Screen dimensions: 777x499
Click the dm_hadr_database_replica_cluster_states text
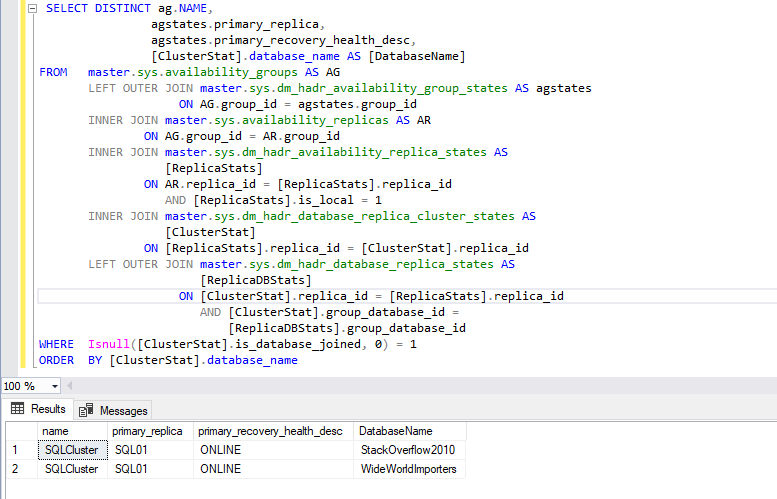379,216
